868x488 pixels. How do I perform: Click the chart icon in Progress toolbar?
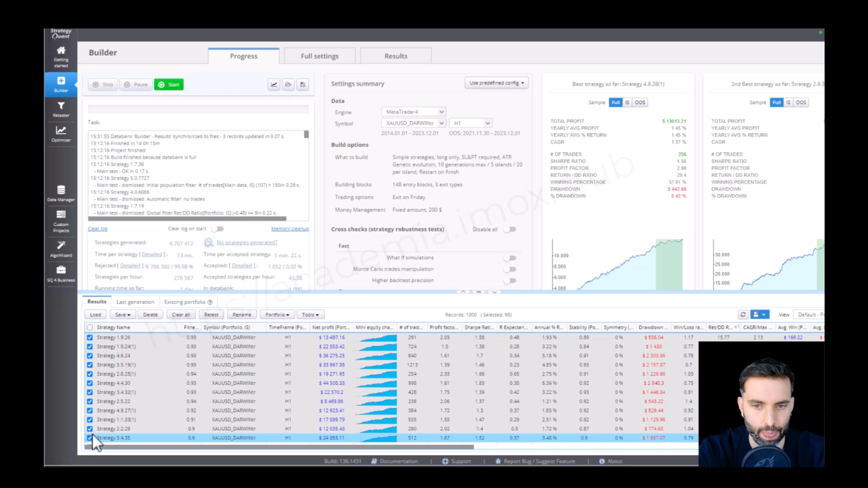tap(274, 84)
